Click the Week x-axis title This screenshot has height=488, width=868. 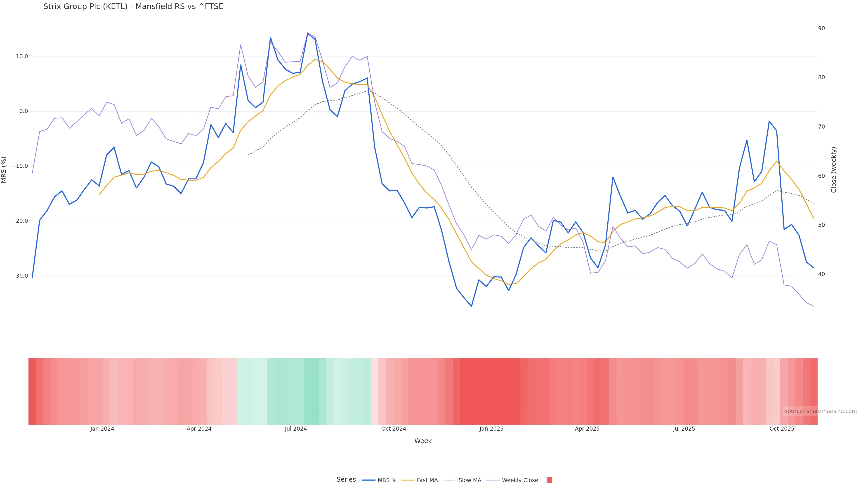pyautogui.click(x=423, y=441)
